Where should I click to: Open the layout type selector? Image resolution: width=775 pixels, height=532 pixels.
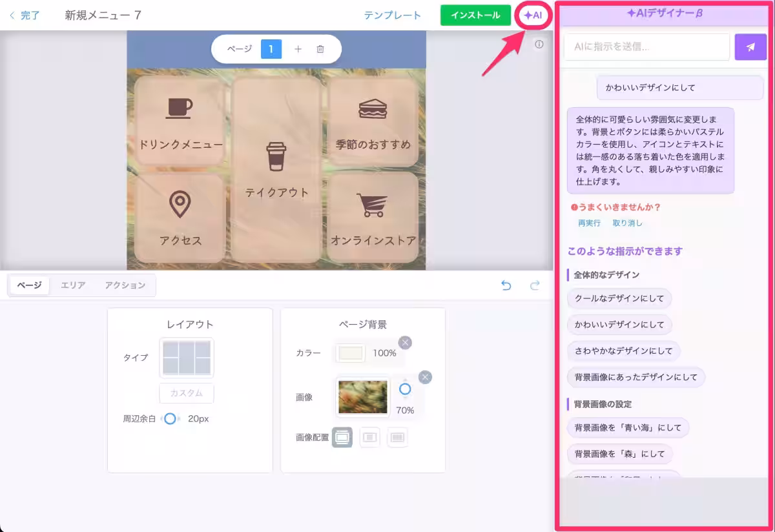pos(186,358)
